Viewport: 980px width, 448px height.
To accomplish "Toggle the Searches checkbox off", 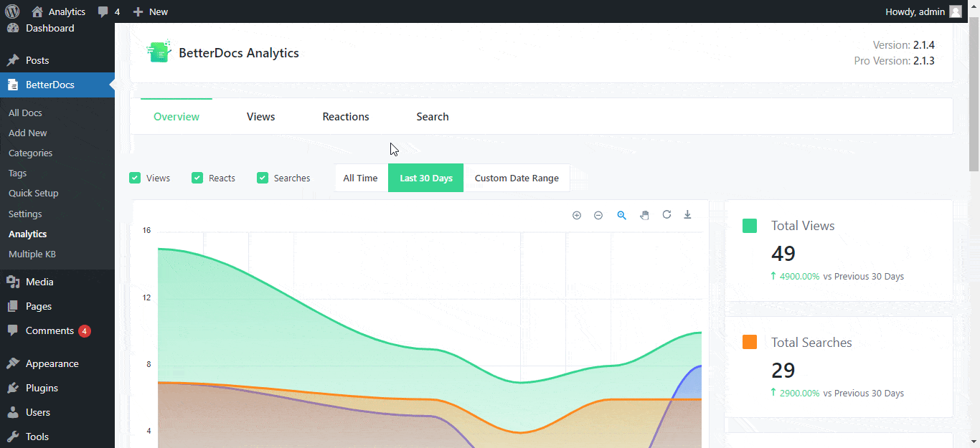I will click(x=262, y=177).
